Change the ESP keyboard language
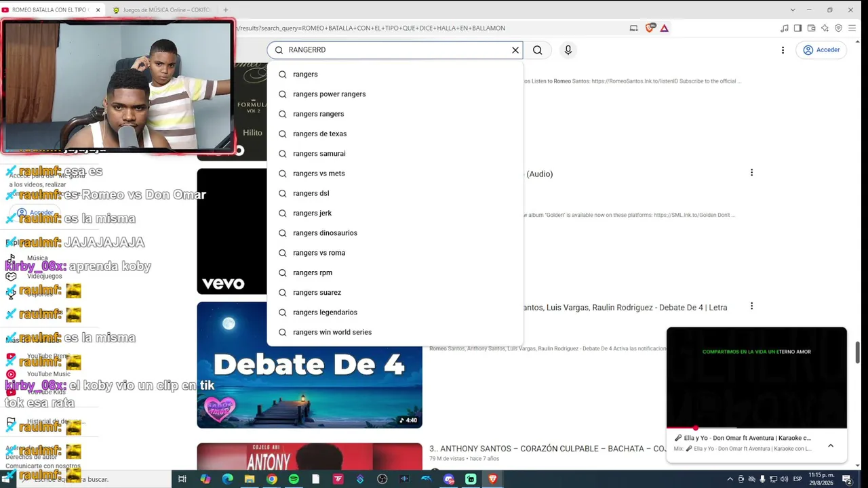The height and width of the screenshot is (488, 868). pos(797,479)
